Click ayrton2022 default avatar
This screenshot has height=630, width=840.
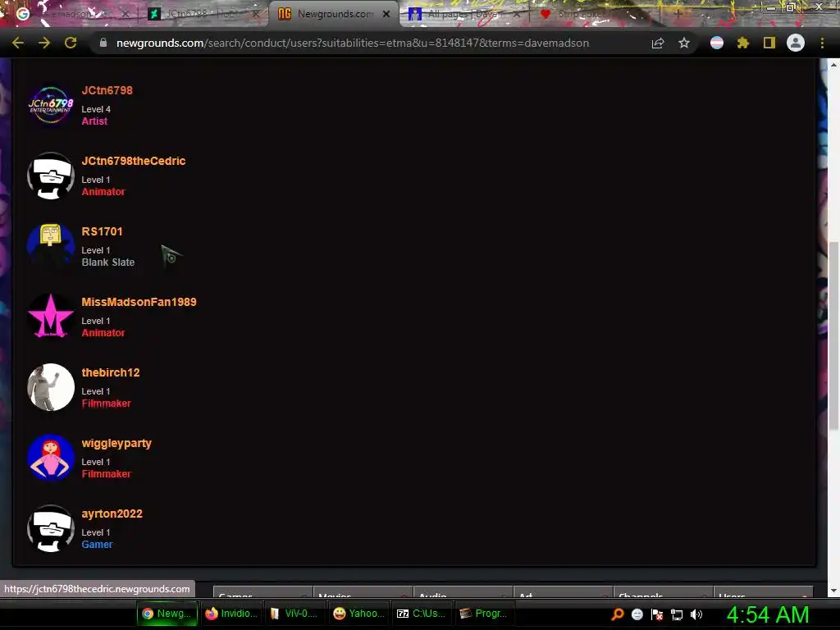tap(51, 528)
